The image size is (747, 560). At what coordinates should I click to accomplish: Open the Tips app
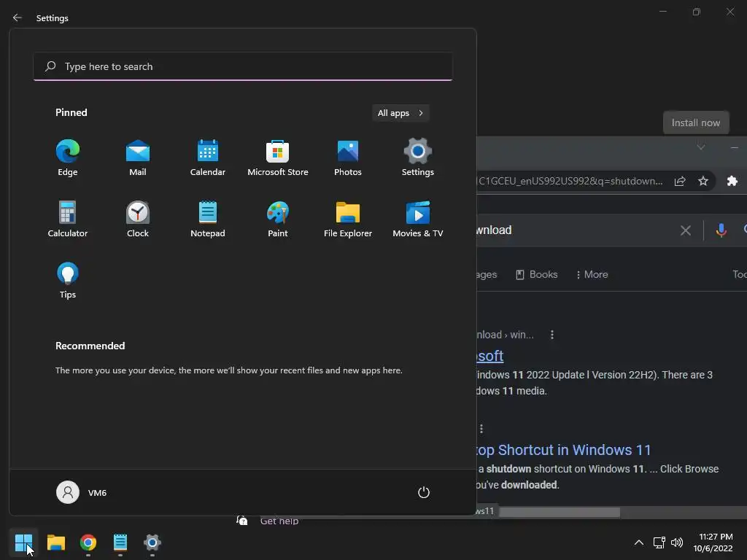pyautogui.click(x=68, y=281)
